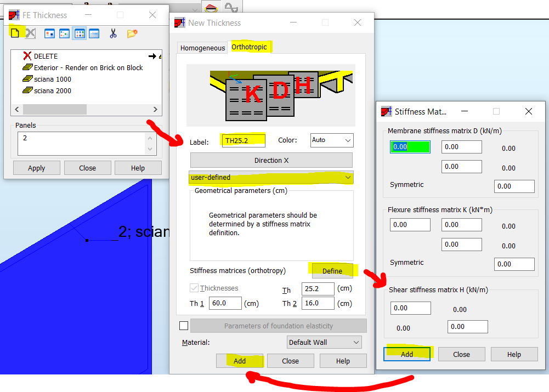This screenshot has width=549, height=392.
Task: Open the user-defined thickness type dropdown
Action: point(271,178)
